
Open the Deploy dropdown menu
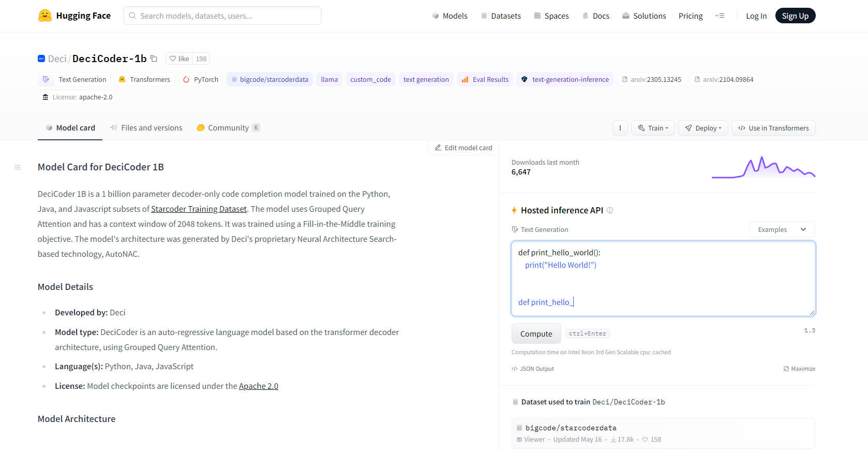703,128
